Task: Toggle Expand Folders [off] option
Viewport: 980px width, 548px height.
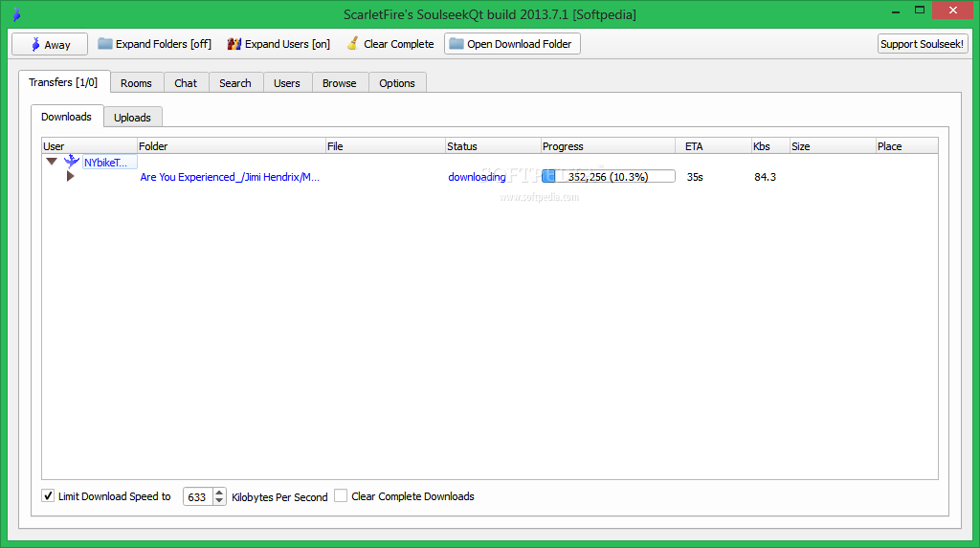Action: tap(154, 44)
